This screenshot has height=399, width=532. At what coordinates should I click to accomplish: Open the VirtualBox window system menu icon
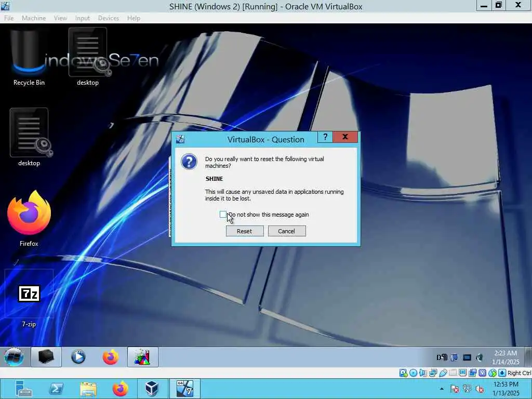5,6
